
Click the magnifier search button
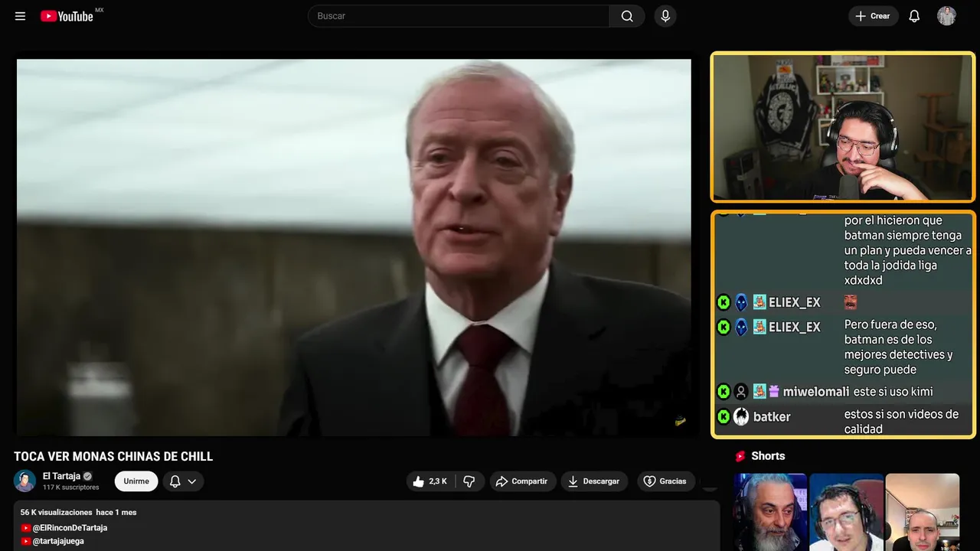(x=627, y=16)
